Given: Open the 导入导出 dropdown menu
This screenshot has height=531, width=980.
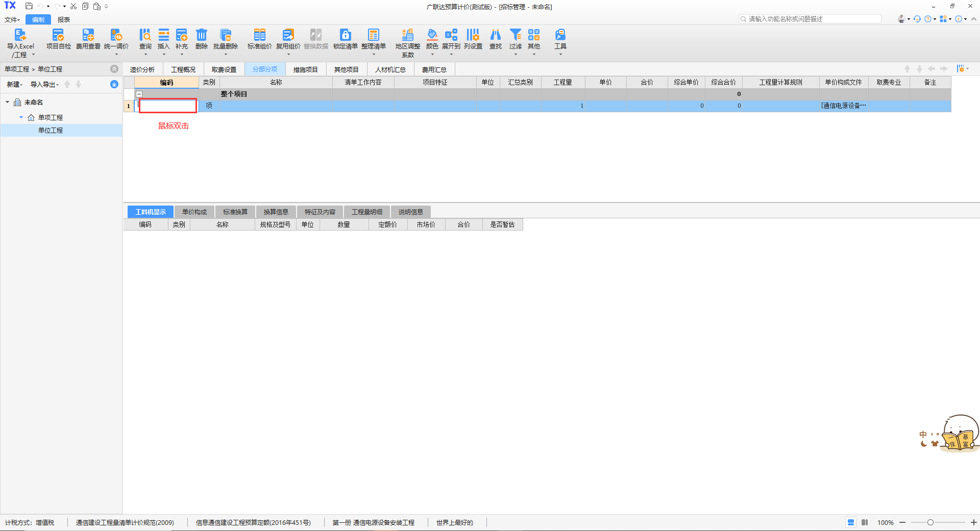Looking at the screenshot, I should click(44, 85).
